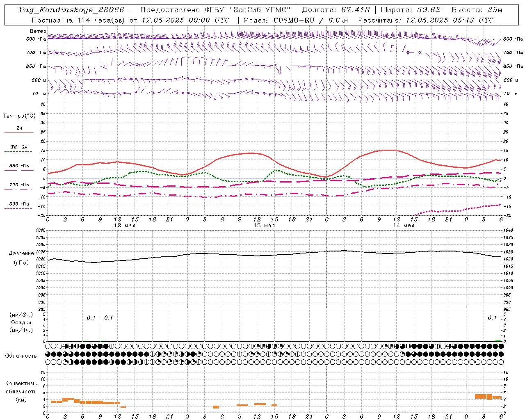Select the left 10 м wind level label

pos(40,94)
